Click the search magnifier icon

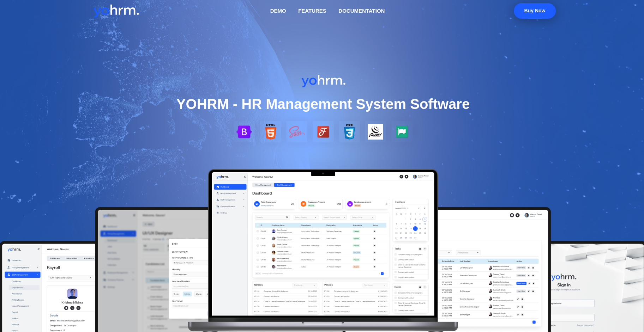(x=287, y=217)
